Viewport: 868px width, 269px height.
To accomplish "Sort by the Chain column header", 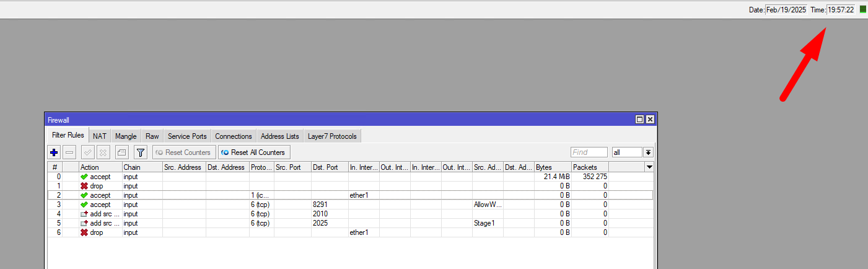I will click(142, 167).
